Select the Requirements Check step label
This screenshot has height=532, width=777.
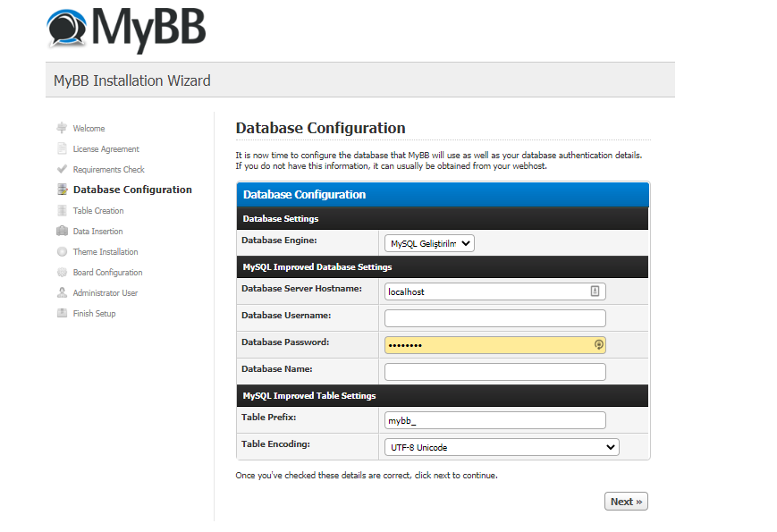(108, 169)
